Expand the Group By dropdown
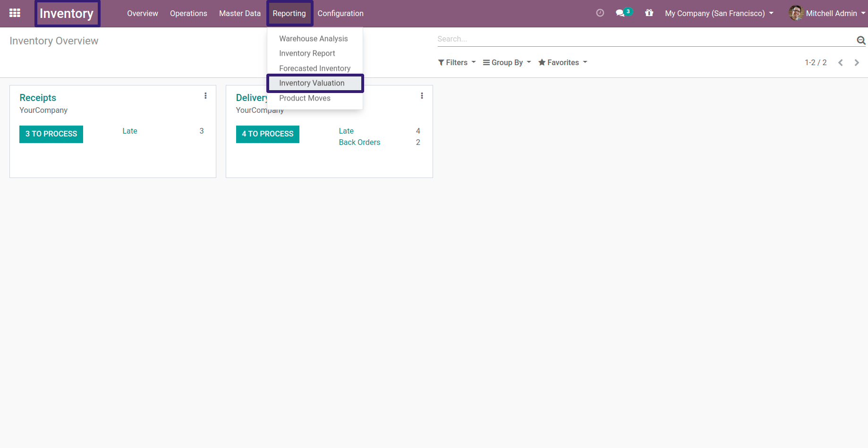 tap(507, 62)
